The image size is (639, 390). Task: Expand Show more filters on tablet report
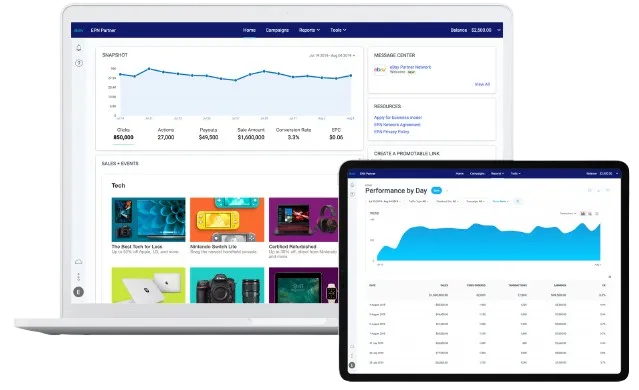(x=501, y=201)
